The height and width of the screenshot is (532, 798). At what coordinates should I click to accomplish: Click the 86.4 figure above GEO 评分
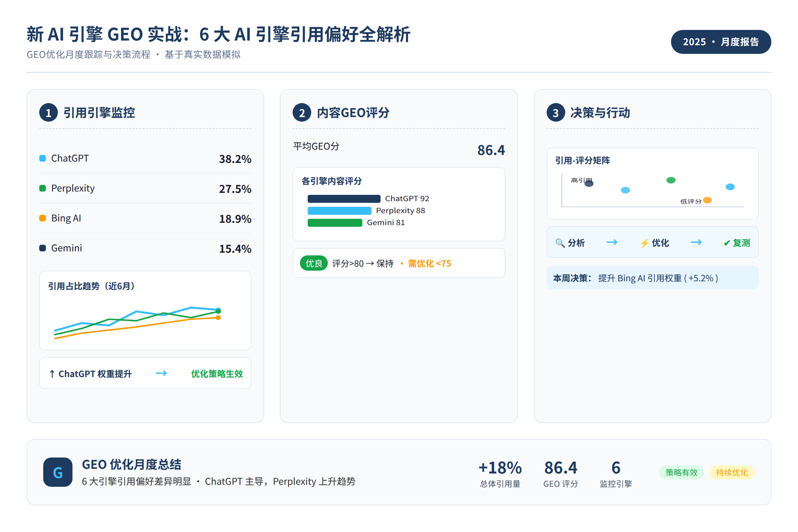tap(561, 467)
